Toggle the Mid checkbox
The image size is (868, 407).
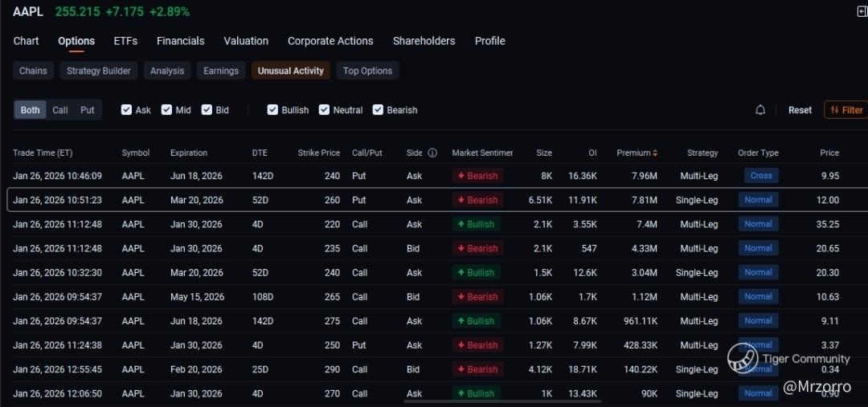[166, 110]
